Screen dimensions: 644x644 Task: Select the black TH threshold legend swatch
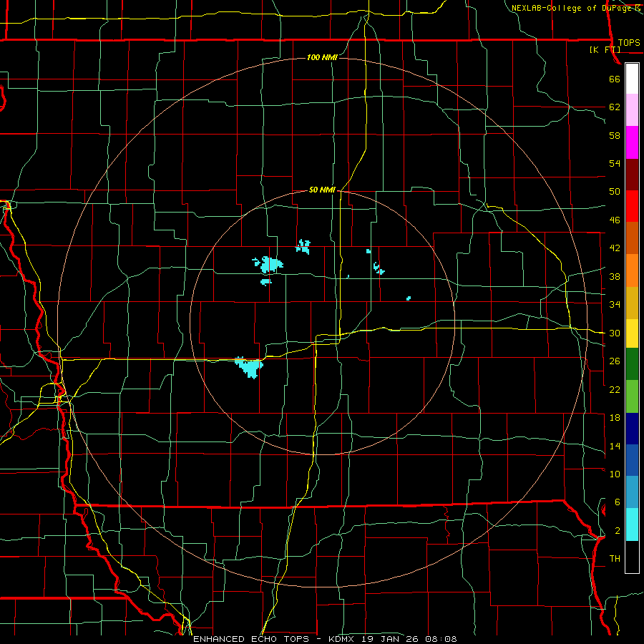[632, 557]
